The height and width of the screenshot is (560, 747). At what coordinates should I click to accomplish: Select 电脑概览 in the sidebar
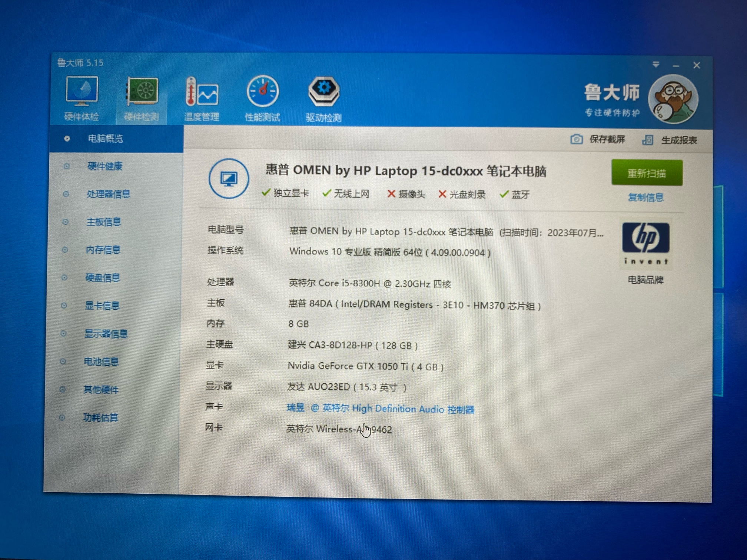click(105, 139)
